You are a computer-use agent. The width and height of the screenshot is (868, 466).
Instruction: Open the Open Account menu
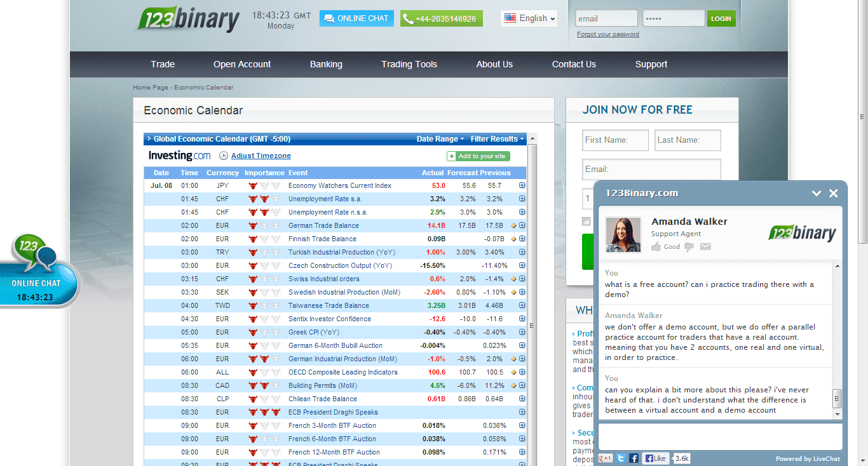[x=242, y=64]
